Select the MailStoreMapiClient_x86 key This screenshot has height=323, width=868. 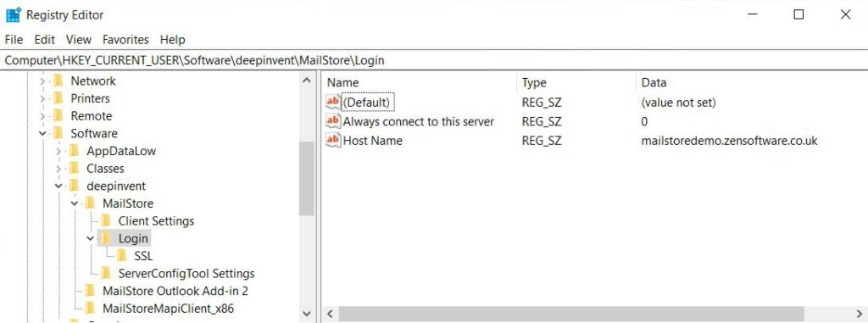click(x=169, y=309)
